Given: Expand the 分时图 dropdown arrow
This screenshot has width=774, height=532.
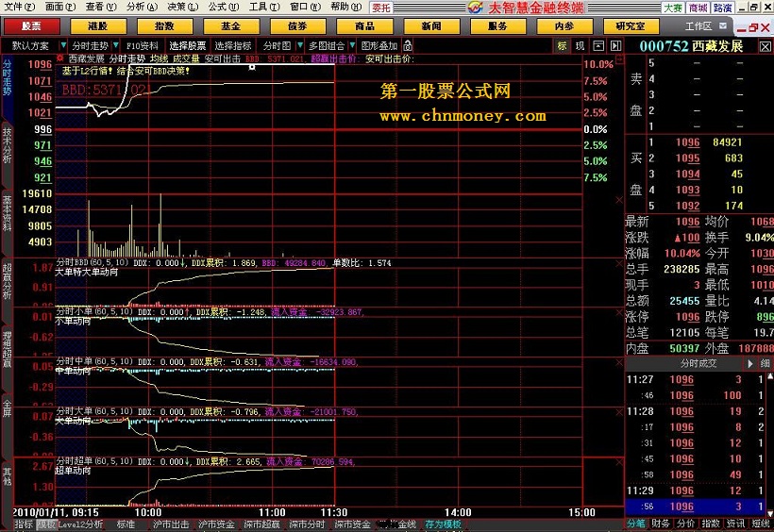Looking at the screenshot, I should 299,46.
